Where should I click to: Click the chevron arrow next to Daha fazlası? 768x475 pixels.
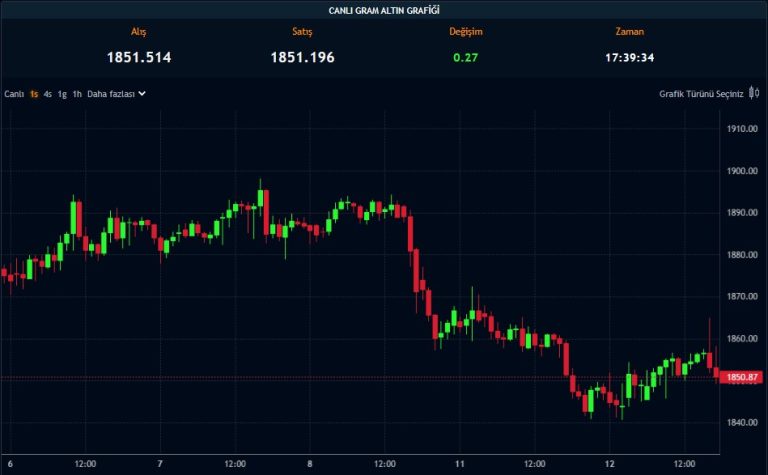142,94
